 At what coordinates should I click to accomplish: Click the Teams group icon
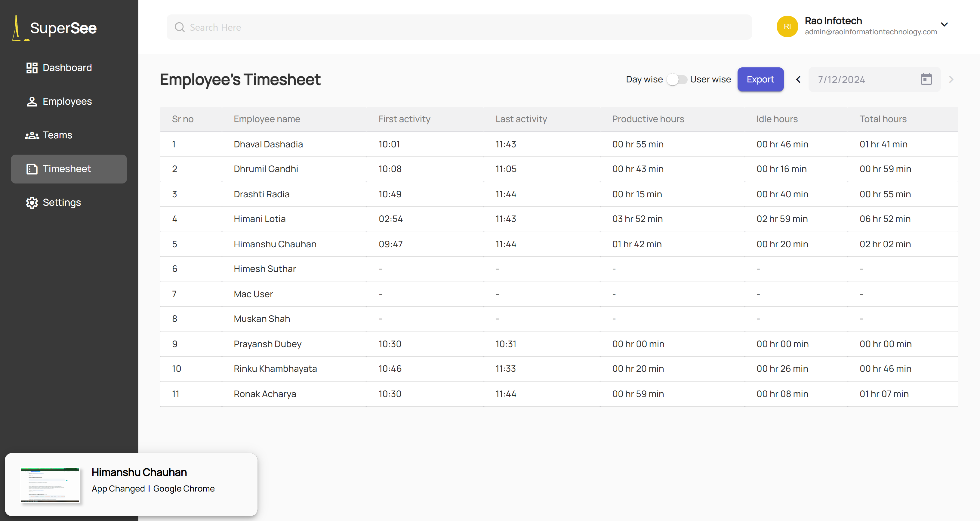tap(32, 135)
